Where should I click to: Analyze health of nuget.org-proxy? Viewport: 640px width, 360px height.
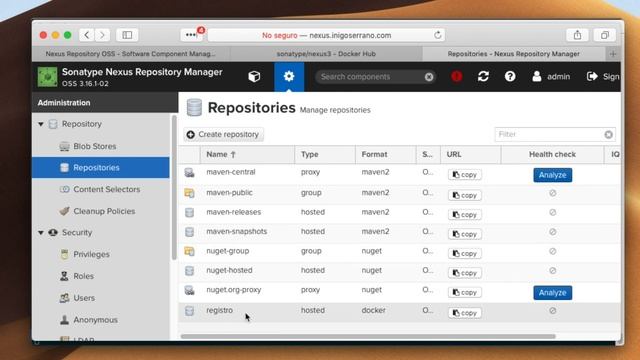(552, 293)
